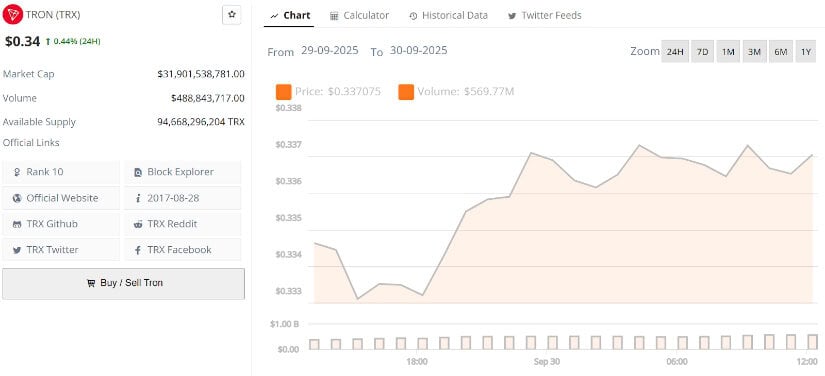Click the 06:00 x-axis label

[x=677, y=362]
